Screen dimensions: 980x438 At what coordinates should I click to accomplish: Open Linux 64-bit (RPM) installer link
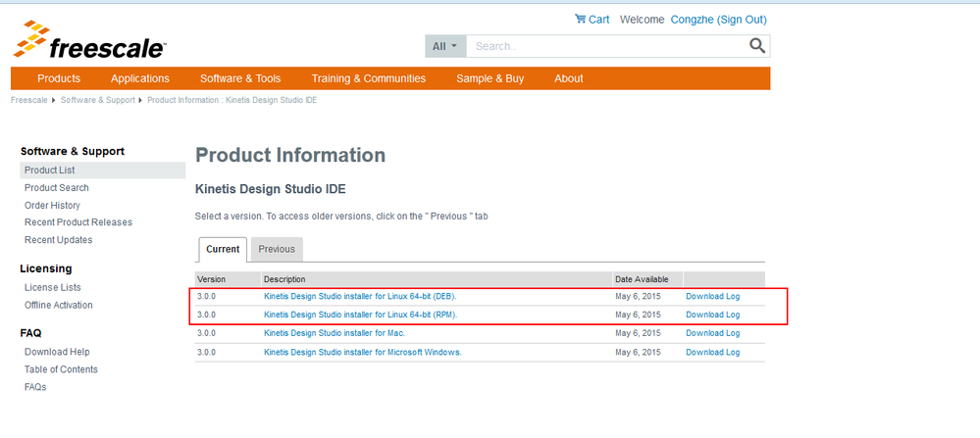tap(361, 315)
